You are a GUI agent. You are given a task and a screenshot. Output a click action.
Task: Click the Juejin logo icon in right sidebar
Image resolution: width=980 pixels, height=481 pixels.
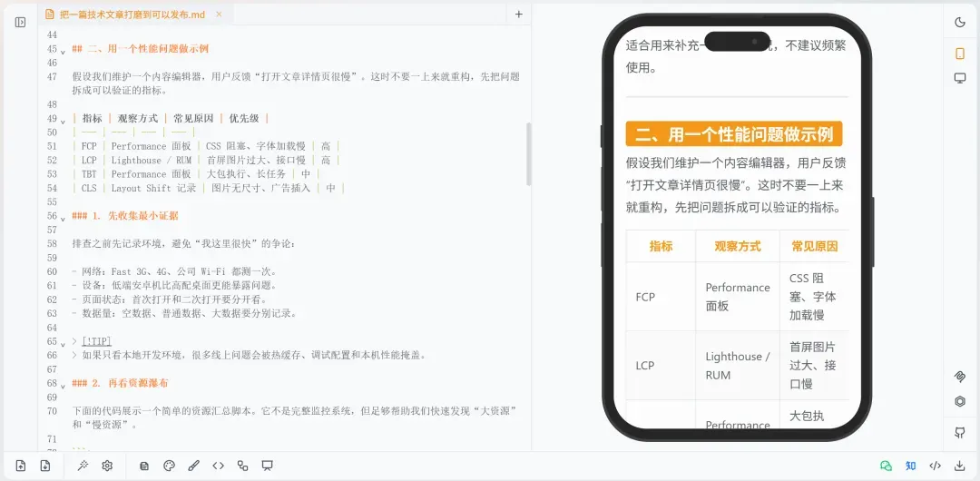(x=961, y=376)
